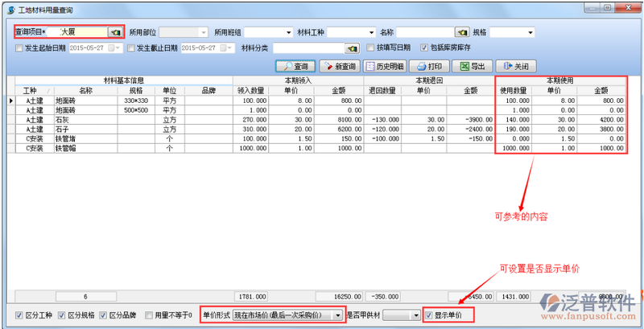Toggle the 区分工种 checkbox
This screenshot has width=644, height=329.
(19, 315)
